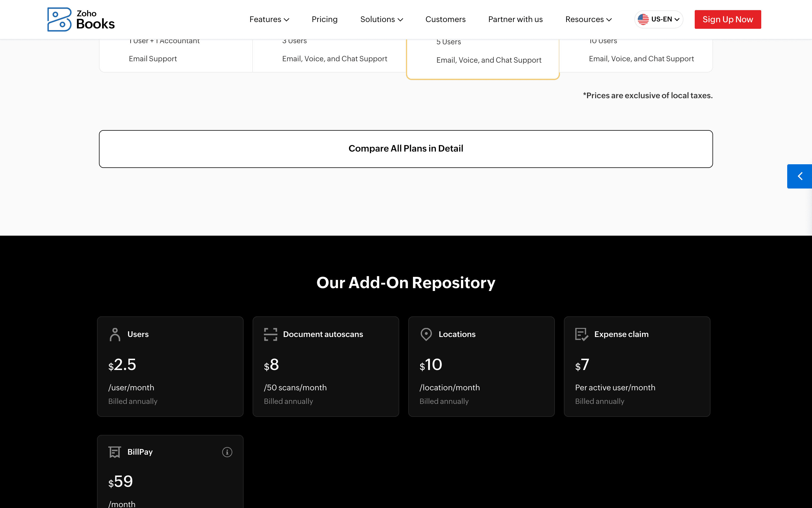Click Billed annually under Expense claim
Viewport: 812px width, 508px height.
(600, 401)
